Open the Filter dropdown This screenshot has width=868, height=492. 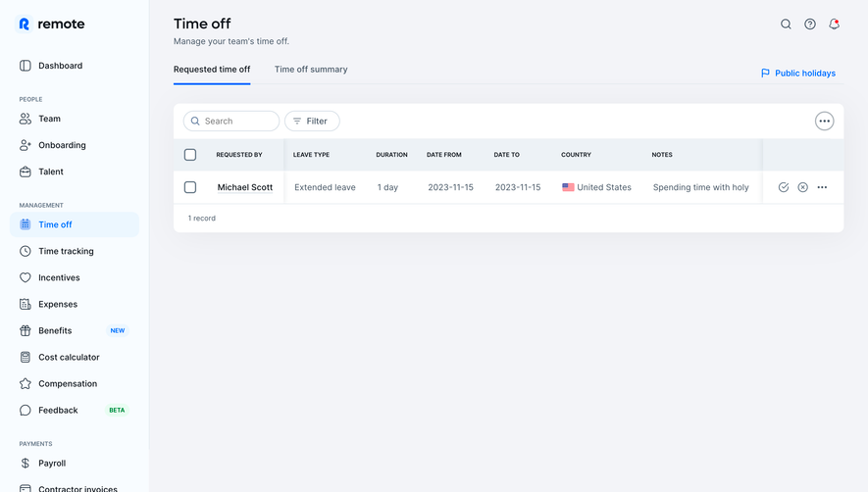(312, 122)
